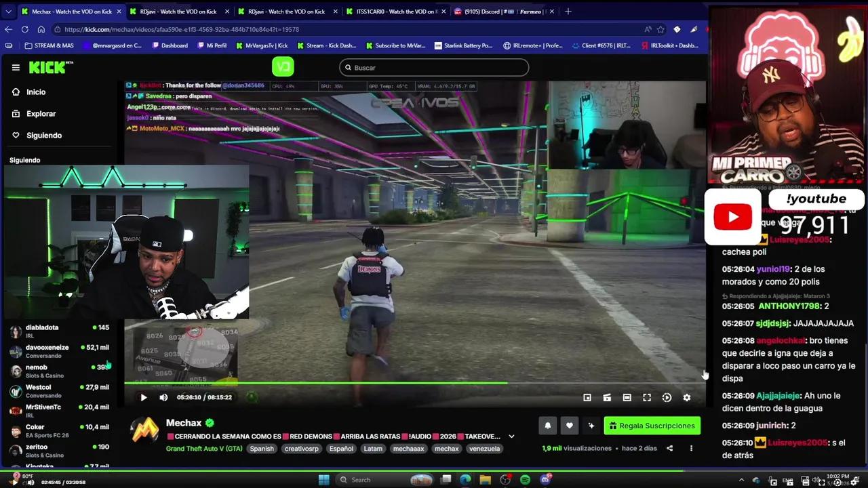Seek on the green video progress bar
This screenshot has width=868, height=488.
pos(415,383)
